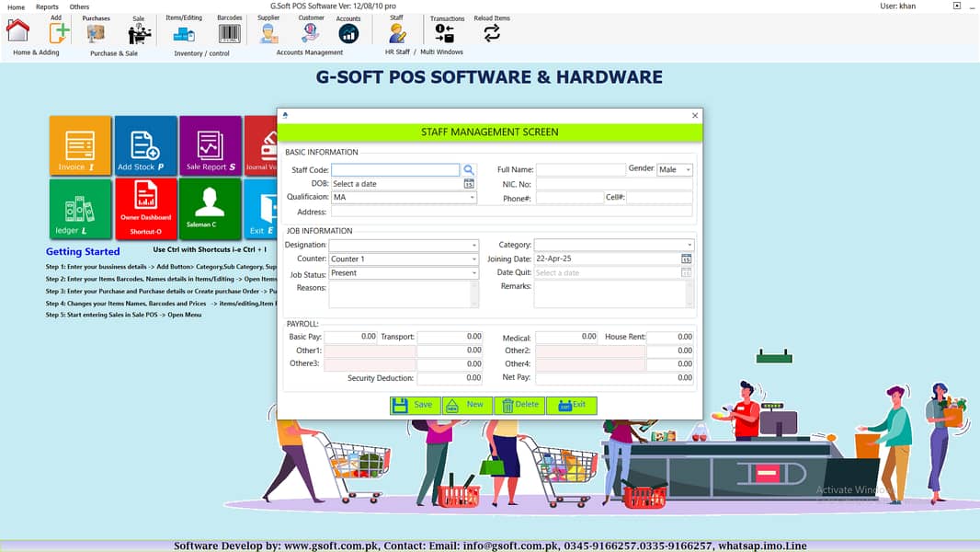Click the Net Pay field

point(614,378)
